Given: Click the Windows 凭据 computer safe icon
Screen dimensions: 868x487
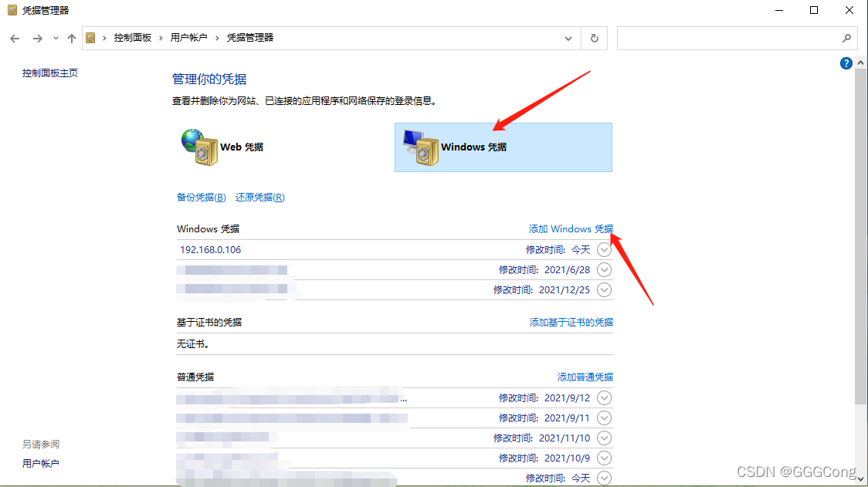Looking at the screenshot, I should click(421, 147).
